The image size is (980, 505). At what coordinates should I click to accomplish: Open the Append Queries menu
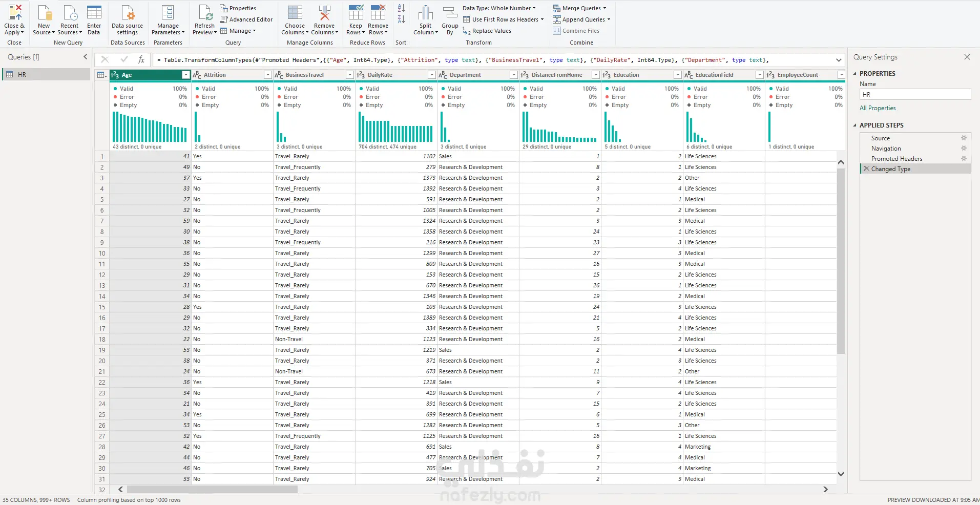581,19
